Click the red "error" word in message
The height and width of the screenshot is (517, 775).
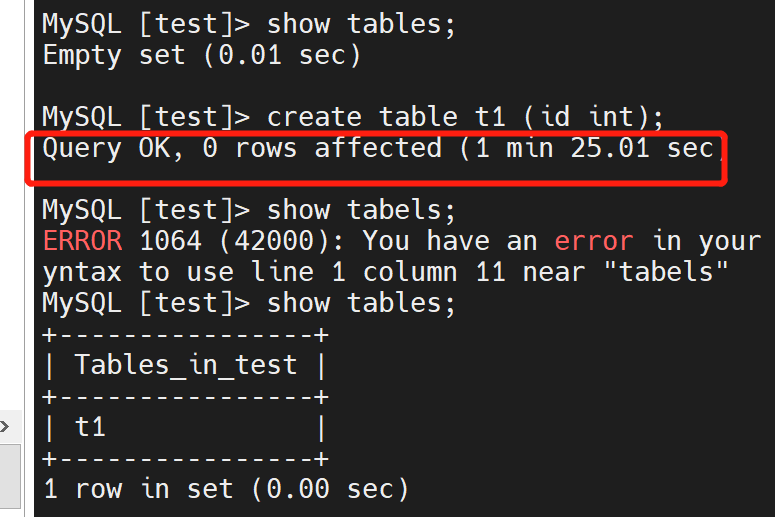coord(594,241)
